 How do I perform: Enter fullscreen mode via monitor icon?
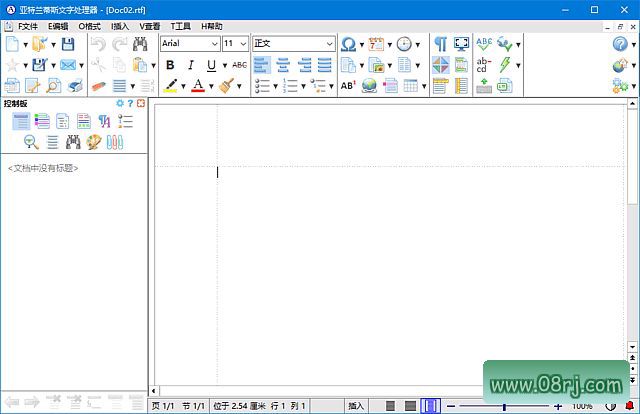coord(461,44)
